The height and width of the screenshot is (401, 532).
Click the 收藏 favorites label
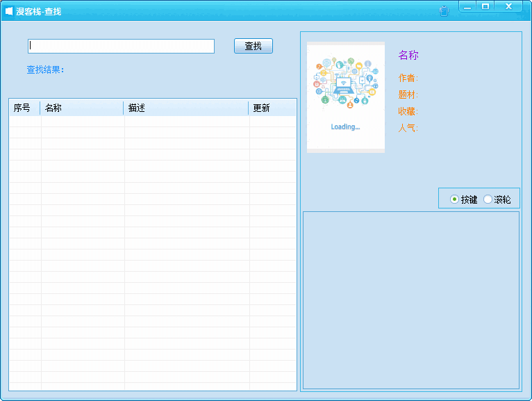(408, 111)
